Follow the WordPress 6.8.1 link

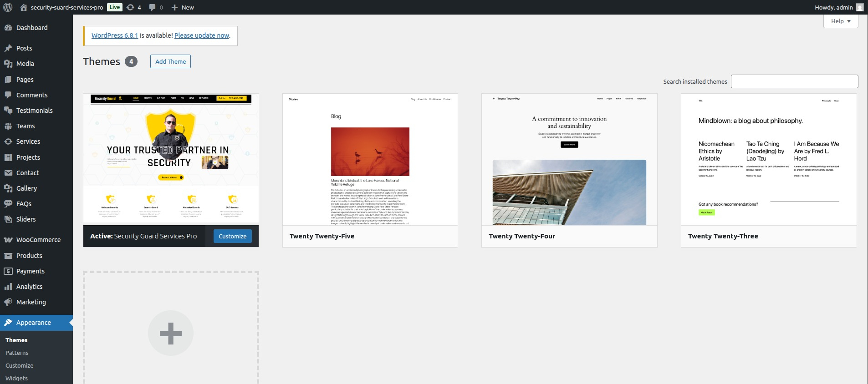(x=115, y=35)
